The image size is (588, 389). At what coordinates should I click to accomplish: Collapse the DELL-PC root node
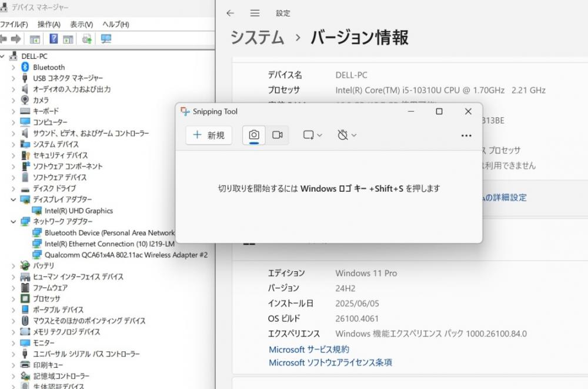pyautogui.click(x=2, y=56)
